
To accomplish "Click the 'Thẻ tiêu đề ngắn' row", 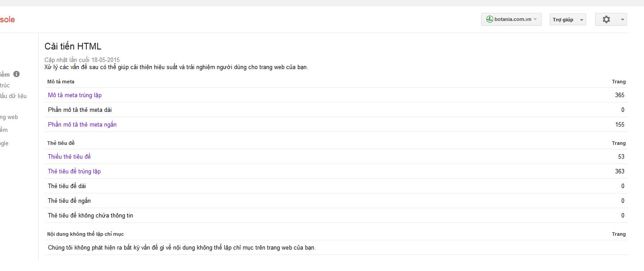I will click(x=69, y=201).
